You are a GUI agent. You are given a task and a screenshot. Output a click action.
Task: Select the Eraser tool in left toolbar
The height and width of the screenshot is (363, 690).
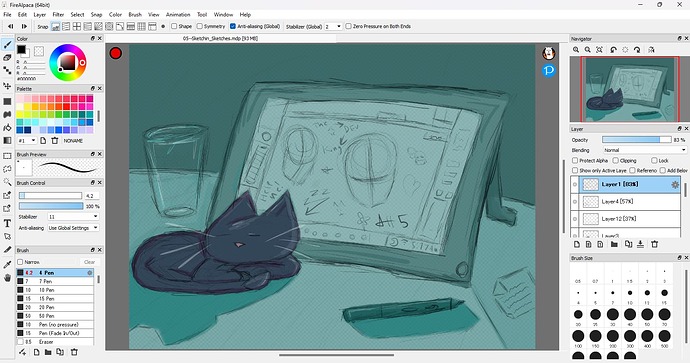point(7,58)
